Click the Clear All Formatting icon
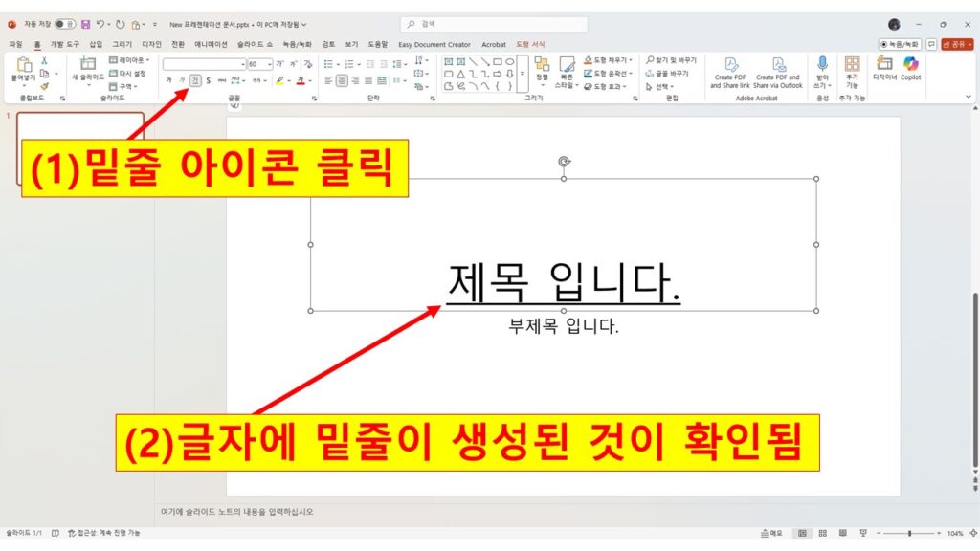This screenshot has height=551, width=980. tap(307, 64)
